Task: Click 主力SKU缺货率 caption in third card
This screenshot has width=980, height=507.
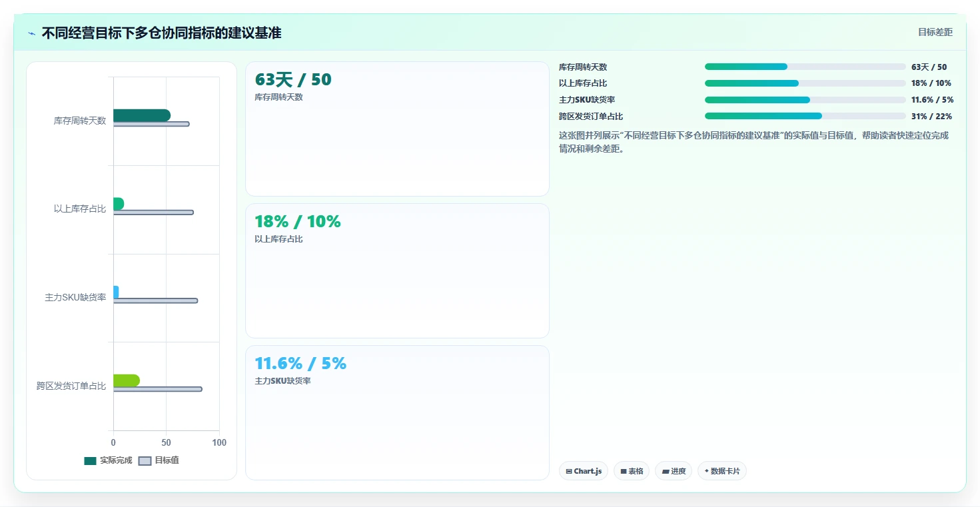Action: (x=282, y=381)
